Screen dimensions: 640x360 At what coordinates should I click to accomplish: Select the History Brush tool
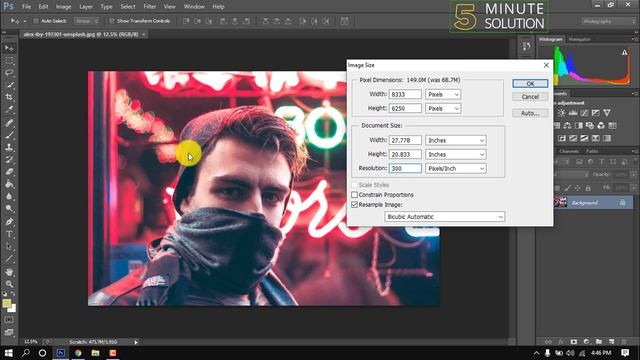click(x=9, y=160)
